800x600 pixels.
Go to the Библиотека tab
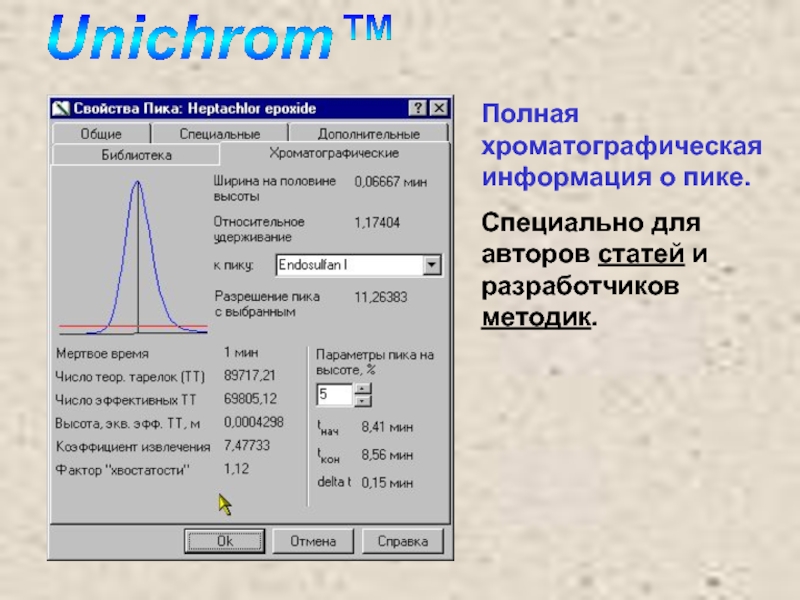[x=136, y=155]
